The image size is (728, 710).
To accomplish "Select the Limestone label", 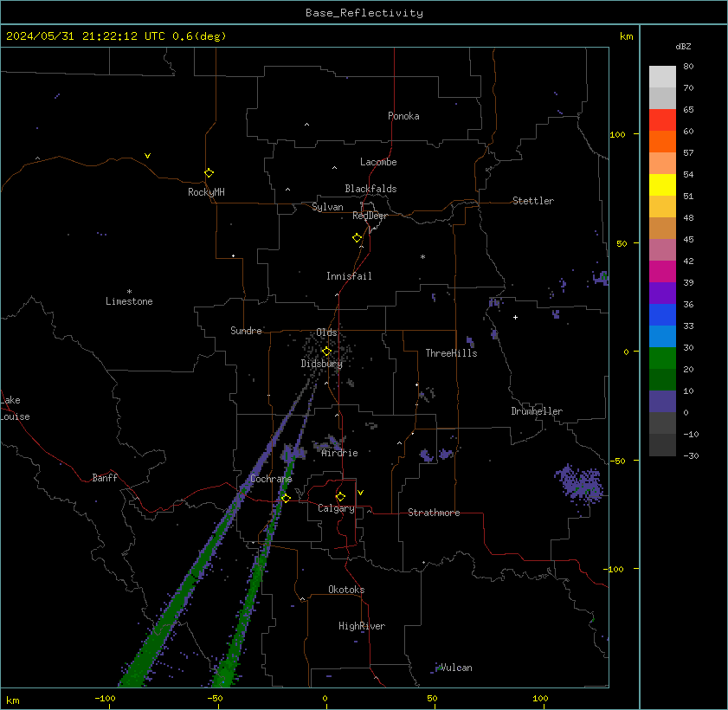I will (x=129, y=301).
